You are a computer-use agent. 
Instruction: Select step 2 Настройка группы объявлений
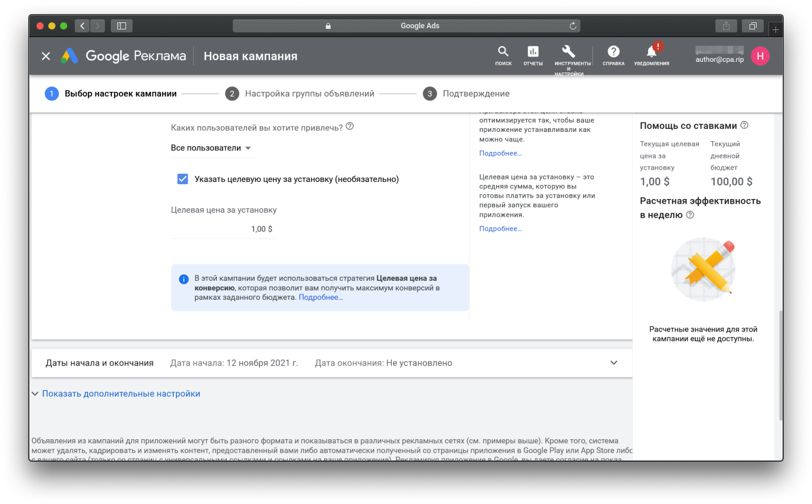pos(300,94)
